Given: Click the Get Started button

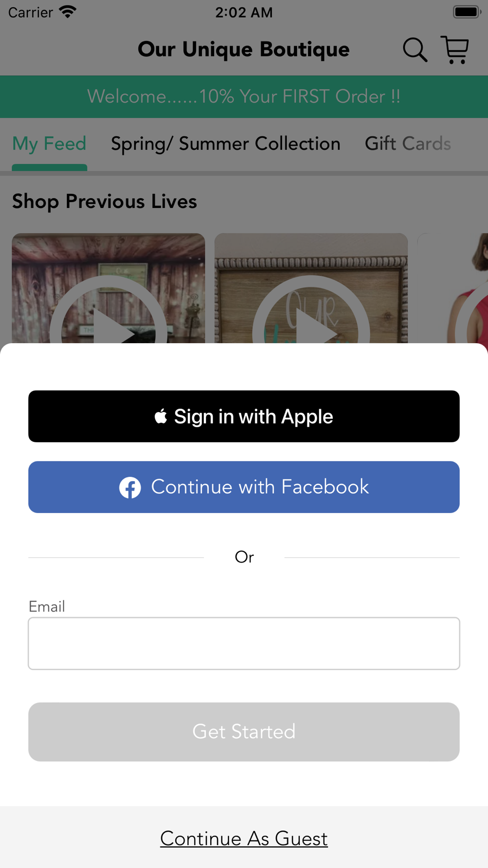Looking at the screenshot, I should [244, 732].
